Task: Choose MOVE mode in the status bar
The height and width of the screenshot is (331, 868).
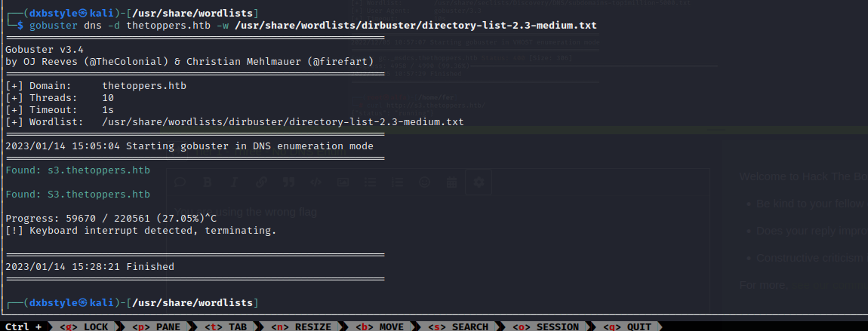Action: coord(379,326)
